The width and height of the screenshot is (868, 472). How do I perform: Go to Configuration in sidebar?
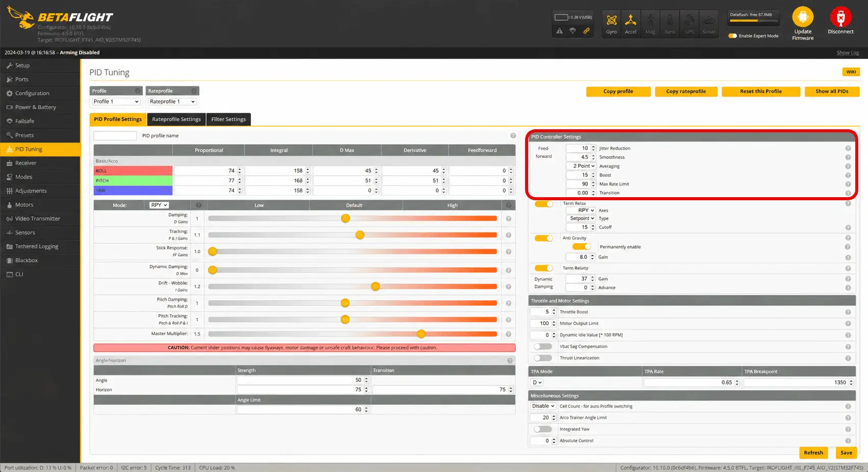coord(40,93)
